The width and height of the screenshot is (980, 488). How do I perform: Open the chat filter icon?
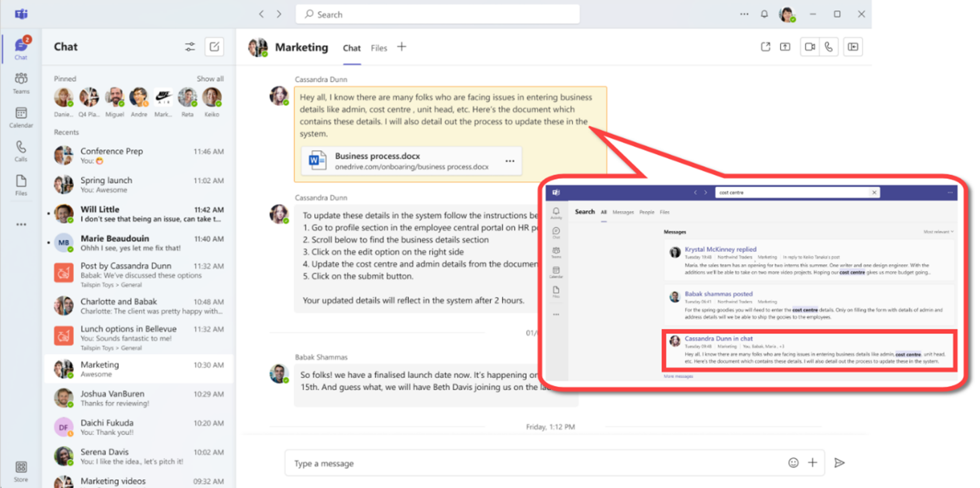[x=190, y=46]
